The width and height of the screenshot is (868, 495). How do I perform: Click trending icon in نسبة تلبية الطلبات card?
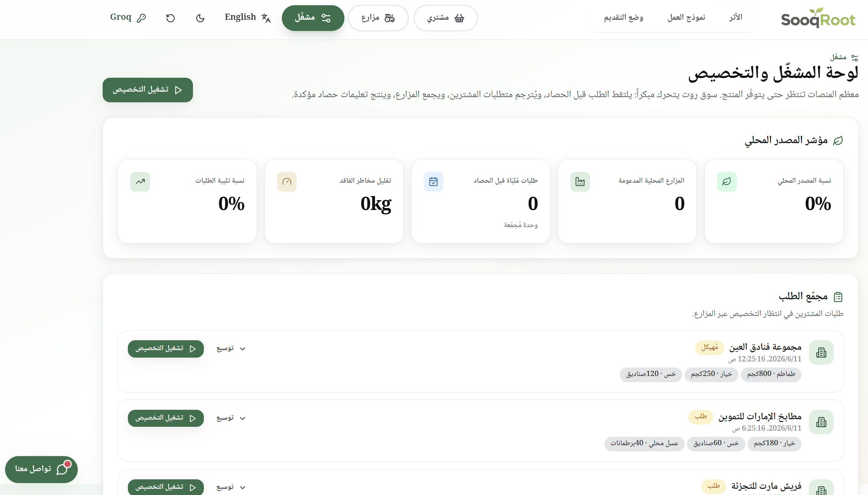140,182
